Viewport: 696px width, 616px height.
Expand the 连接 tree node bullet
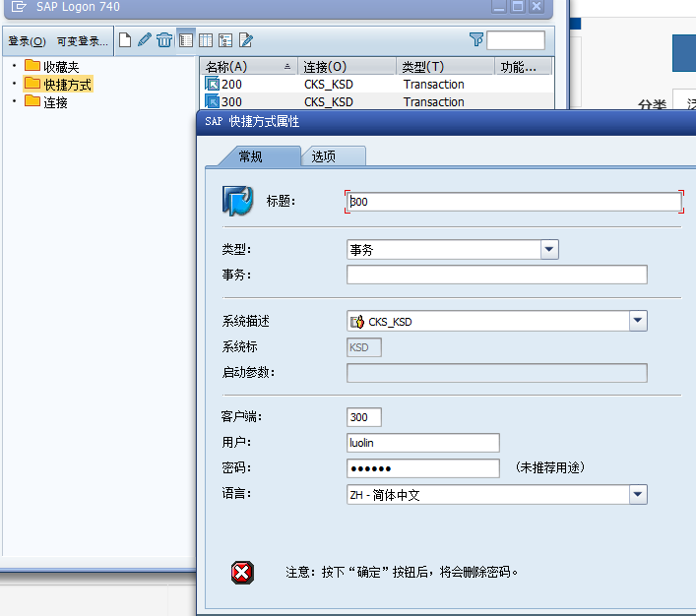coord(14,101)
